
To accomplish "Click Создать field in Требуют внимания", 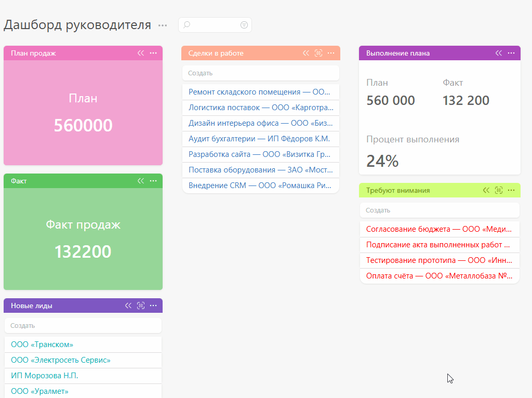I will click(x=440, y=210).
